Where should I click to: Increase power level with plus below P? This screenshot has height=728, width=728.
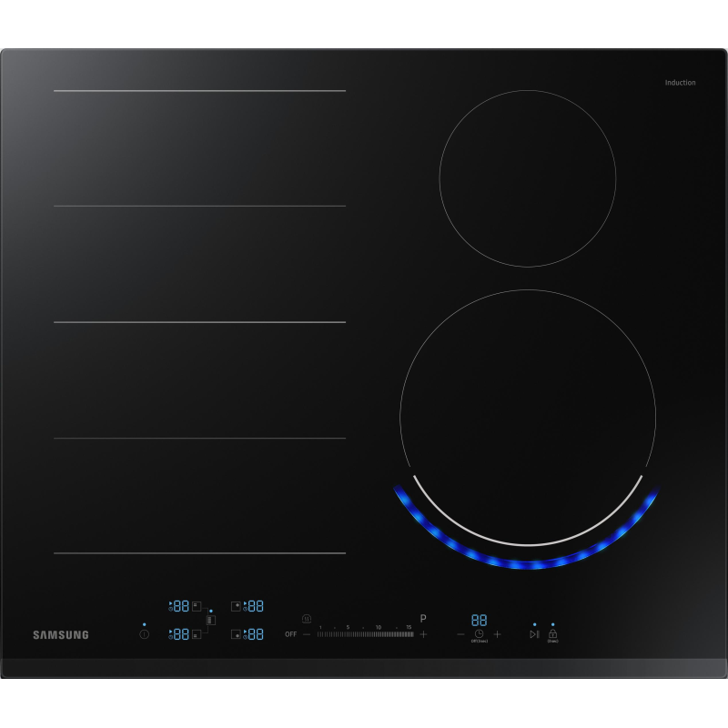click(x=423, y=634)
